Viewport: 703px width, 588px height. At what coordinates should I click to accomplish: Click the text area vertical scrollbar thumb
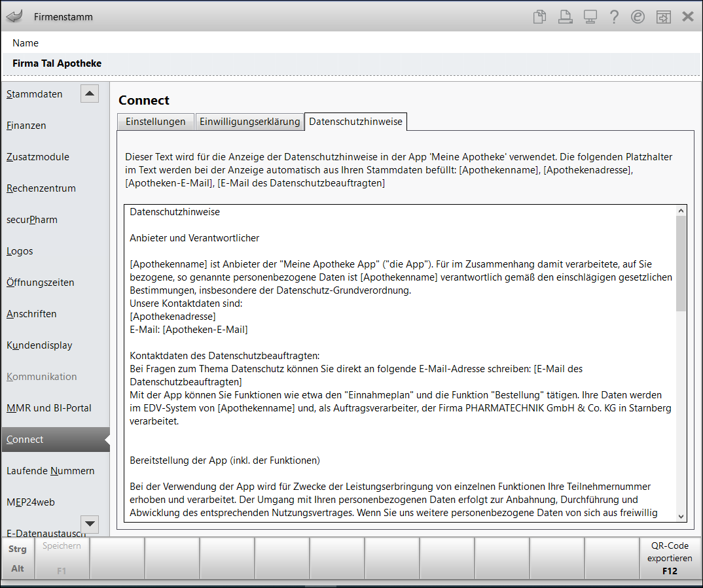click(x=681, y=264)
